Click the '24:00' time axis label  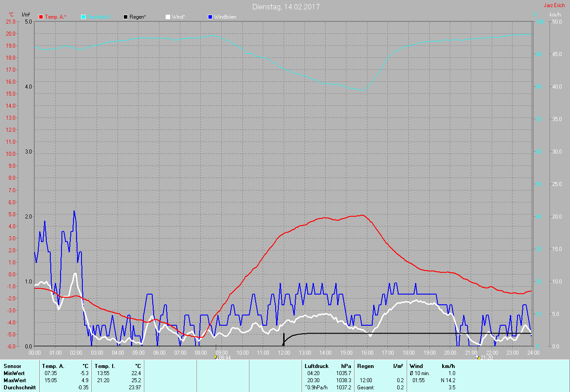533,352
